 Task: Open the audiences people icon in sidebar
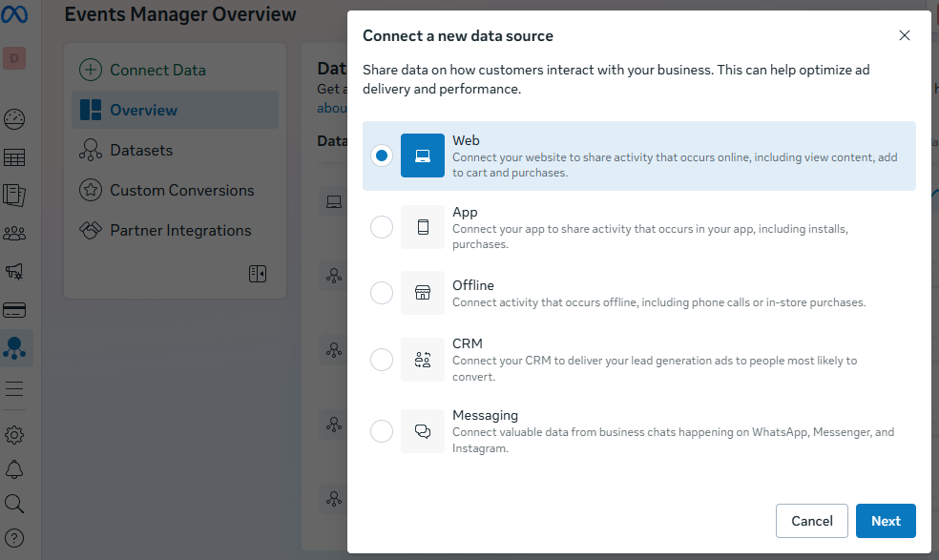point(14,234)
